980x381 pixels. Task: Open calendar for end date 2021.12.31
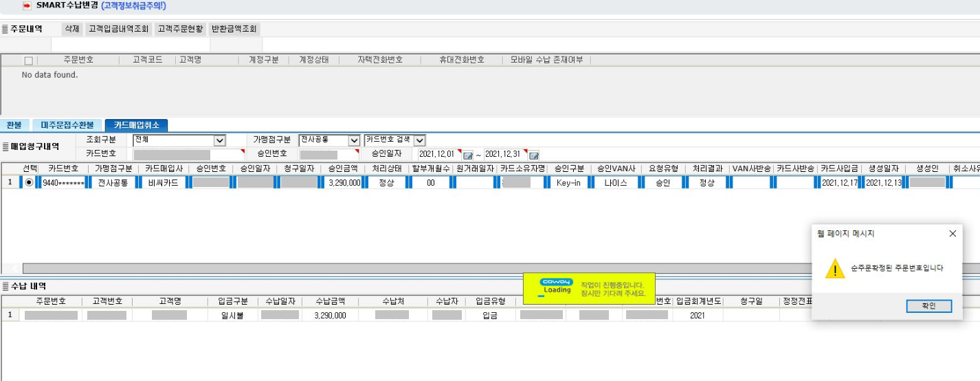(533, 155)
